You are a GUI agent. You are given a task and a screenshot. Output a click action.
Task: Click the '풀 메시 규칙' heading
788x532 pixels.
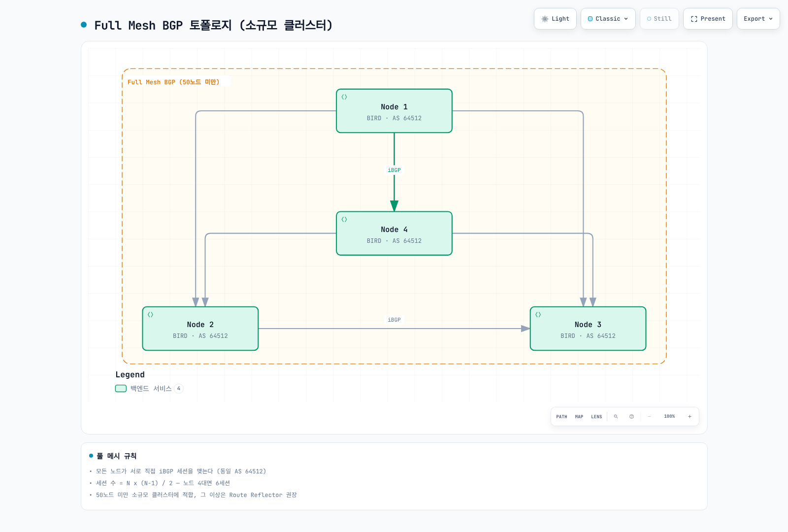[117, 456]
